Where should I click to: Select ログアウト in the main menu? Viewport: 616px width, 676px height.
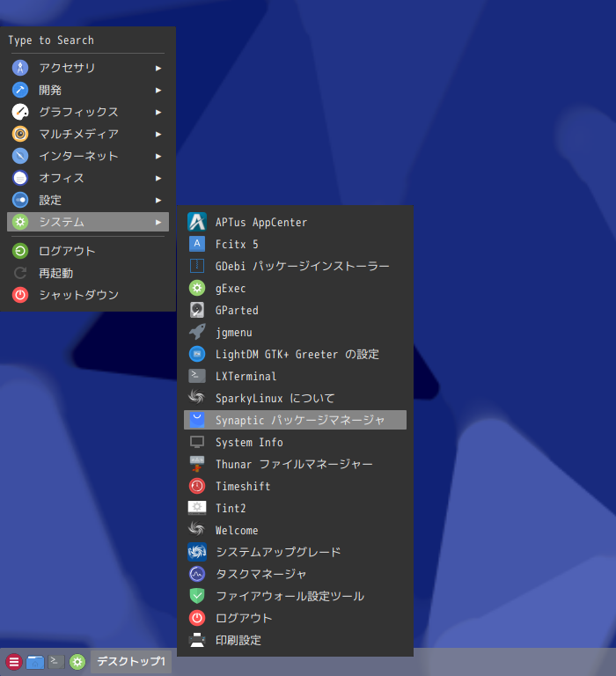click(x=88, y=251)
